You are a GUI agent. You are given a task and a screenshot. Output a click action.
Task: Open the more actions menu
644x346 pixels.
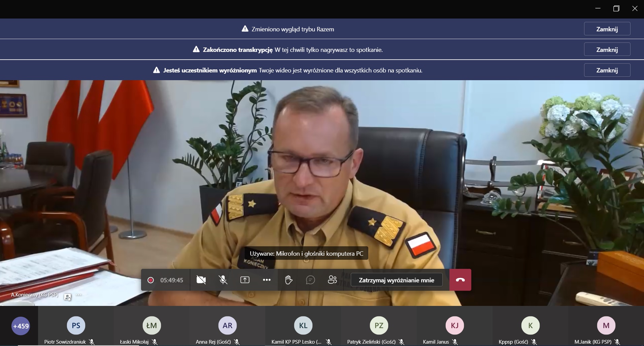267,280
